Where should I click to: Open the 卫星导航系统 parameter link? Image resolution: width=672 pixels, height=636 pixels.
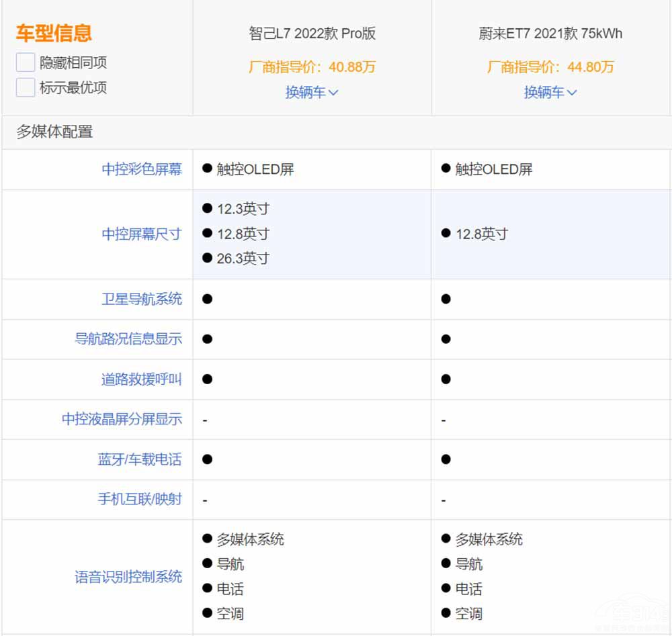pos(142,299)
